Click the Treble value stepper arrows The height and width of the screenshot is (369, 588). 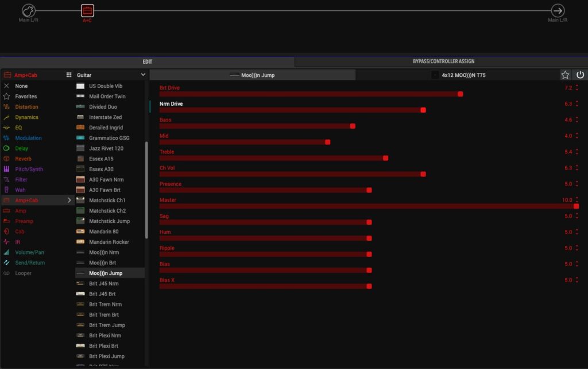pos(577,152)
